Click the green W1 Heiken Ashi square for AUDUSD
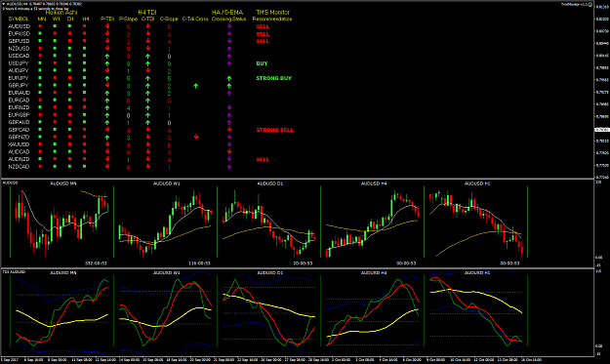This screenshot has width=610, height=364. [x=55, y=26]
